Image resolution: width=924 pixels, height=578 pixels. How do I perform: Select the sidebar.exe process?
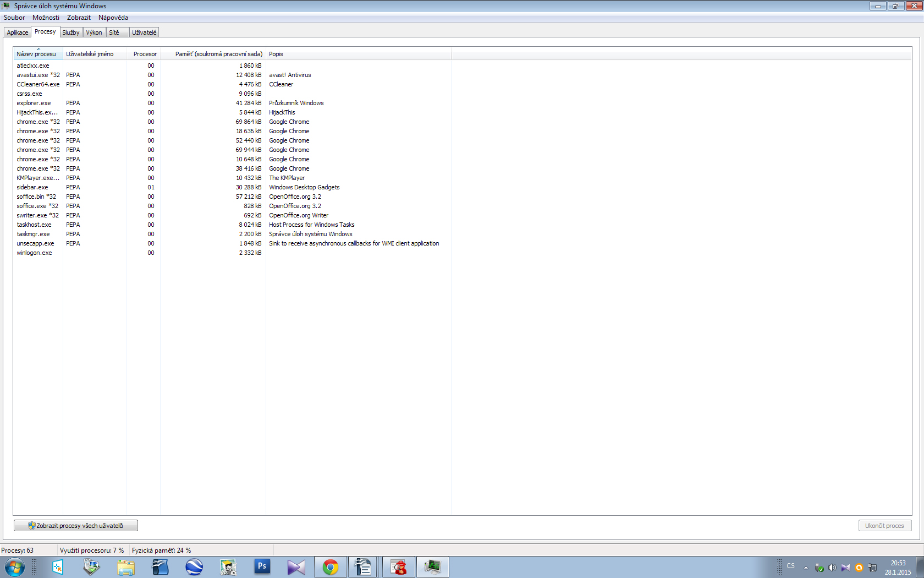pyautogui.click(x=232, y=187)
